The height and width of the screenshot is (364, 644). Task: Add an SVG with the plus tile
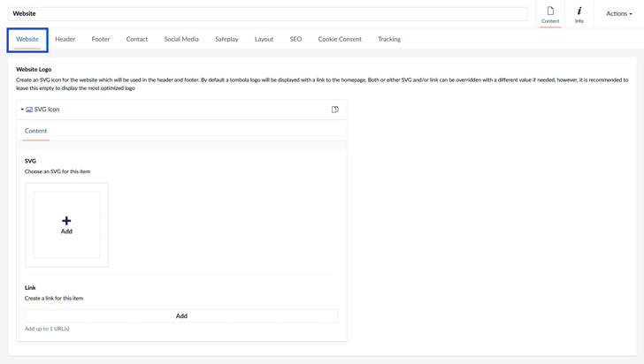[x=66, y=225]
